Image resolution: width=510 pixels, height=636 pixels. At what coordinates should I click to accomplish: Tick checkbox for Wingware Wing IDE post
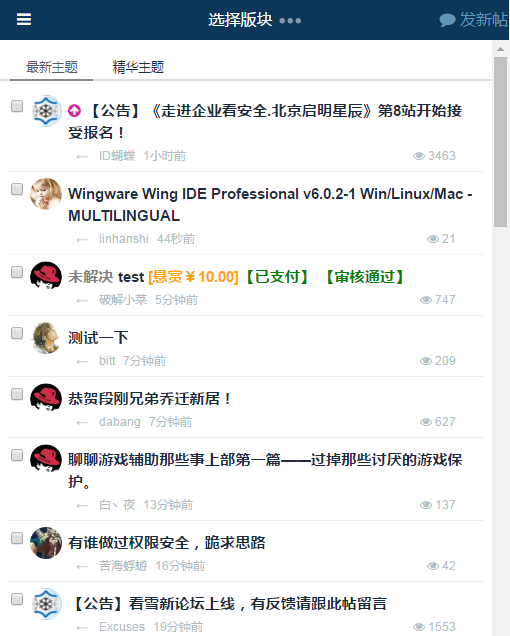(17, 189)
